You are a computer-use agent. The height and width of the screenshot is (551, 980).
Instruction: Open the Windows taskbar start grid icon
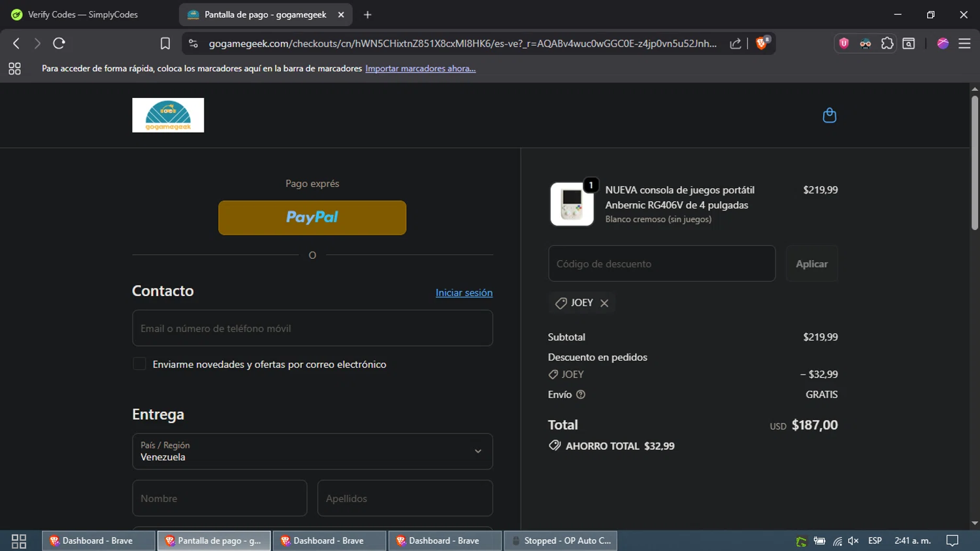tap(19, 541)
